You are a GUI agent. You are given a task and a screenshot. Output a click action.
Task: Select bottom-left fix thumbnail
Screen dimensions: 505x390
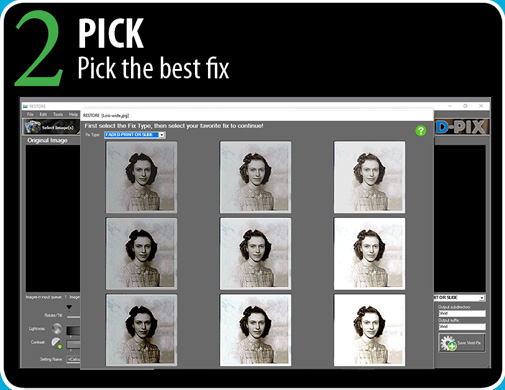(x=141, y=330)
